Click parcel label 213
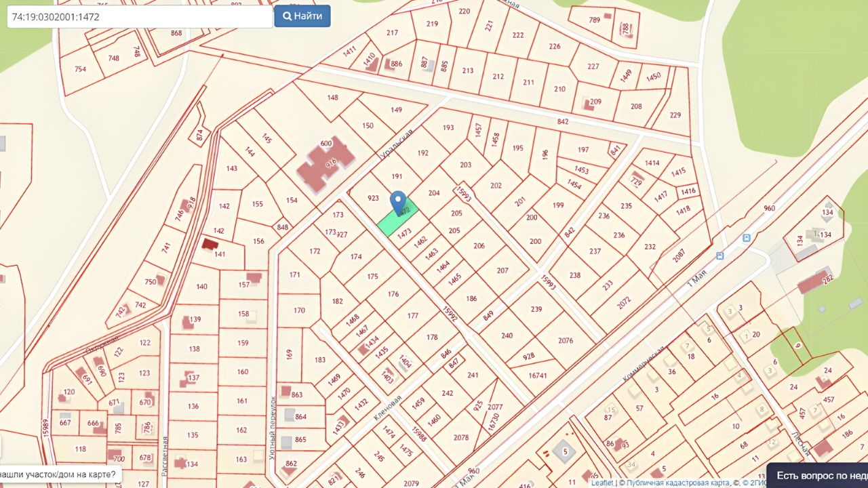This screenshot has height=488, width=868. [x=468, y=70]
